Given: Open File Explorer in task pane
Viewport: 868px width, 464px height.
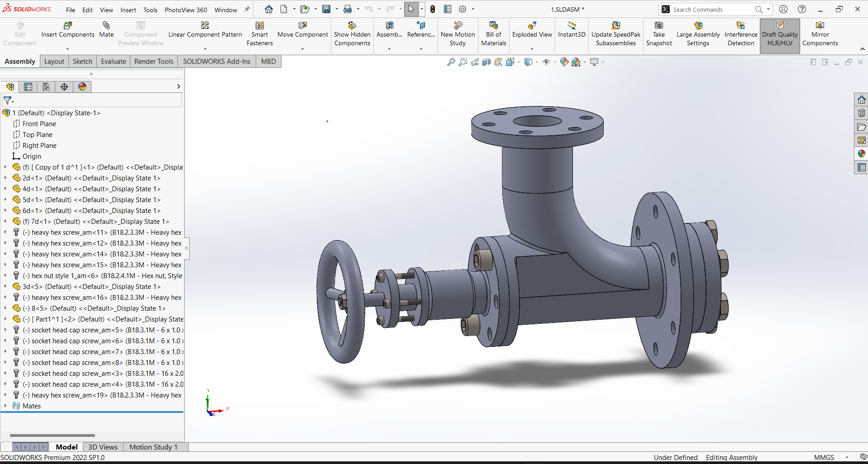Looking at the screenshot, I should 861,127.
